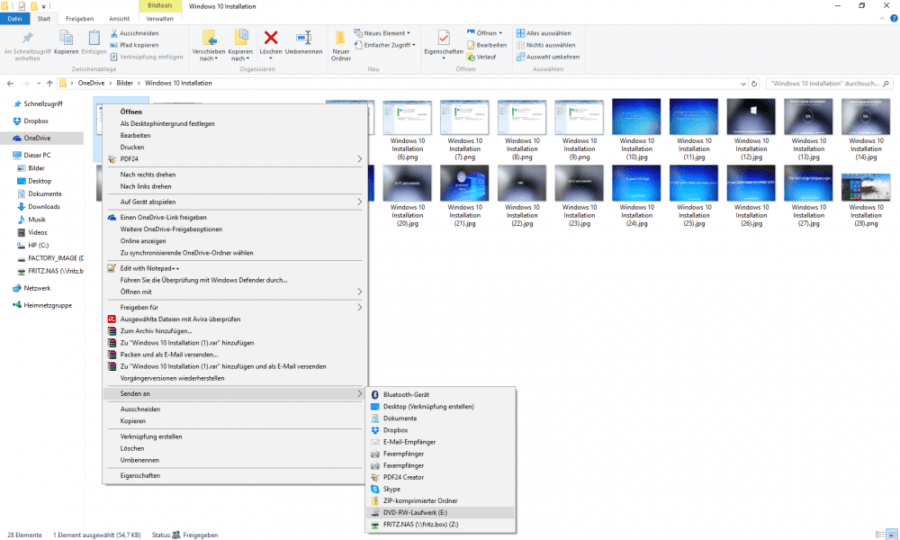The height and width of the screenshot is (540, 900).
Task: Click Verlauf in ribbon
Action: coord(481,57)
